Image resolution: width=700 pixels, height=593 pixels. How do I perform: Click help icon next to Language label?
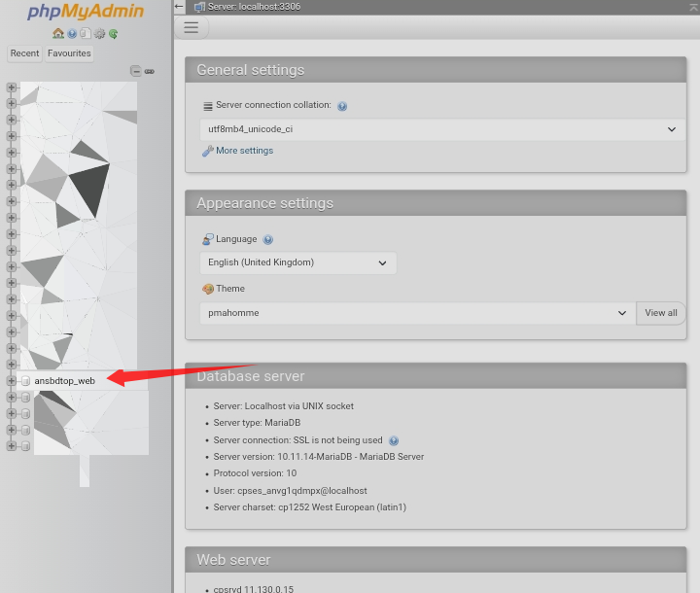[x=268, y=239]
